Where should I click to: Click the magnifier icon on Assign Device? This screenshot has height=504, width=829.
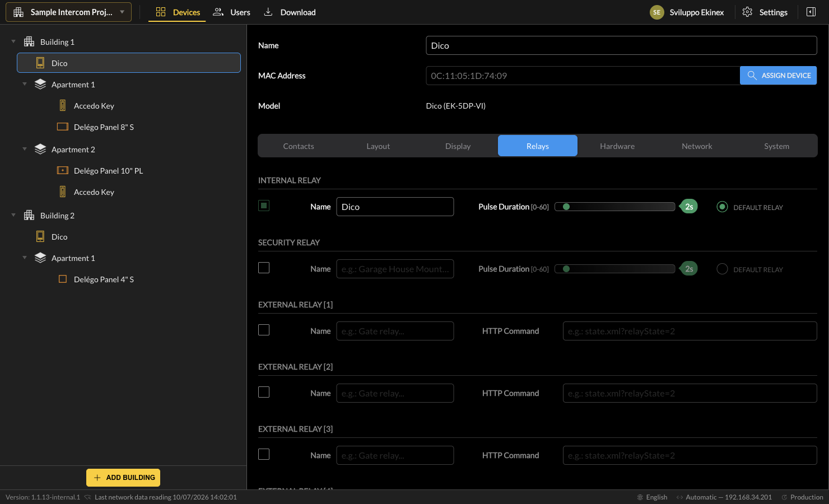coord(752,76)
